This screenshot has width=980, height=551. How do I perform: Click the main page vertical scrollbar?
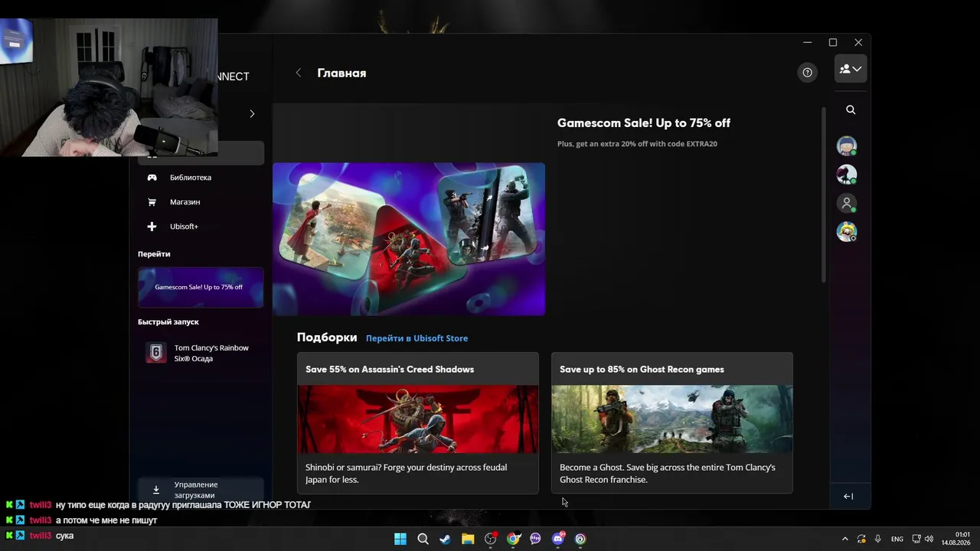click(824, 195)
